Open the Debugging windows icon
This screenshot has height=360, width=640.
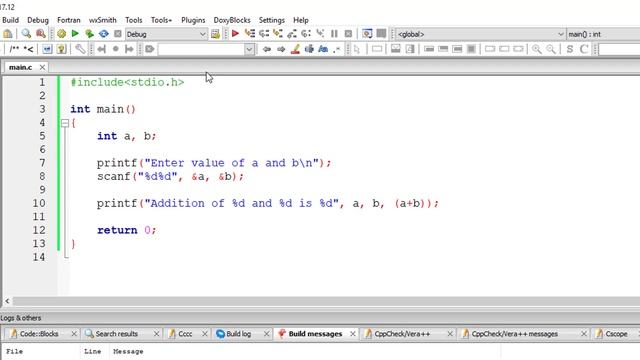[x=367, y=34]
